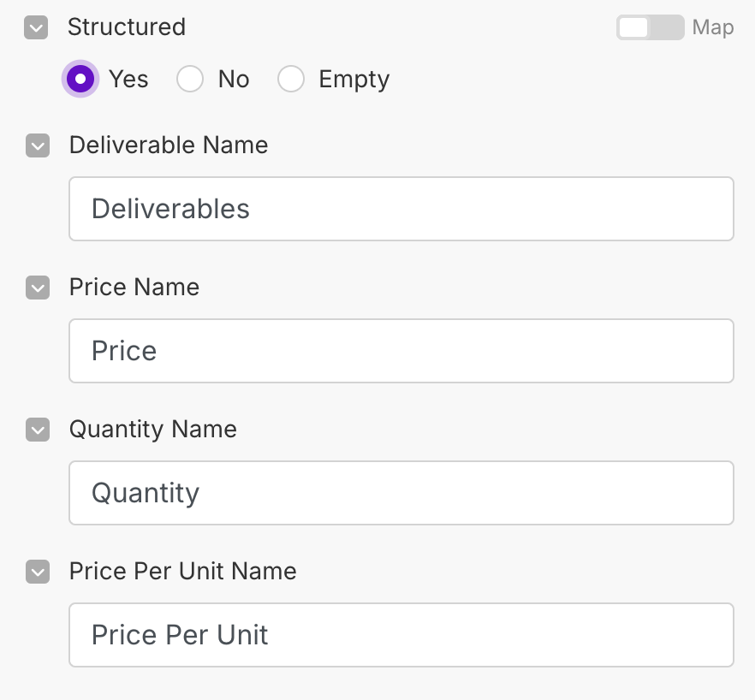Click the Map label text
The height and width of the screenshot is (700, 755).
pyautogui.click(x=713, y=27)
